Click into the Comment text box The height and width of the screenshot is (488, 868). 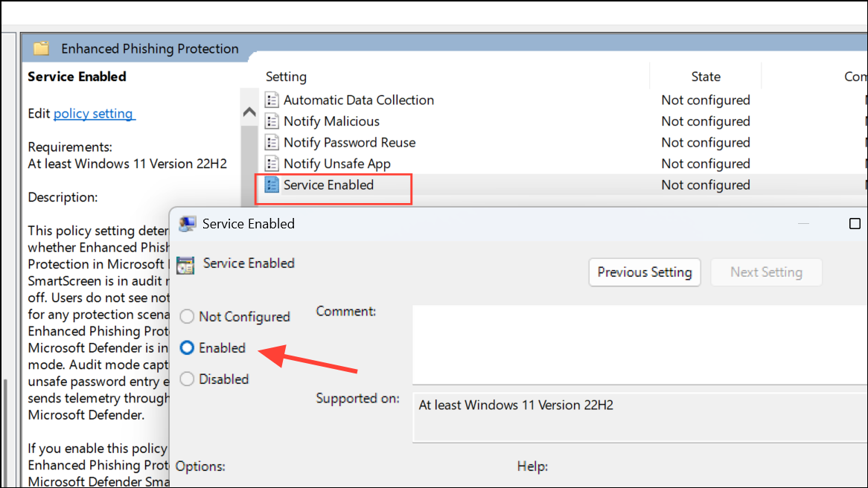point(640,344)
